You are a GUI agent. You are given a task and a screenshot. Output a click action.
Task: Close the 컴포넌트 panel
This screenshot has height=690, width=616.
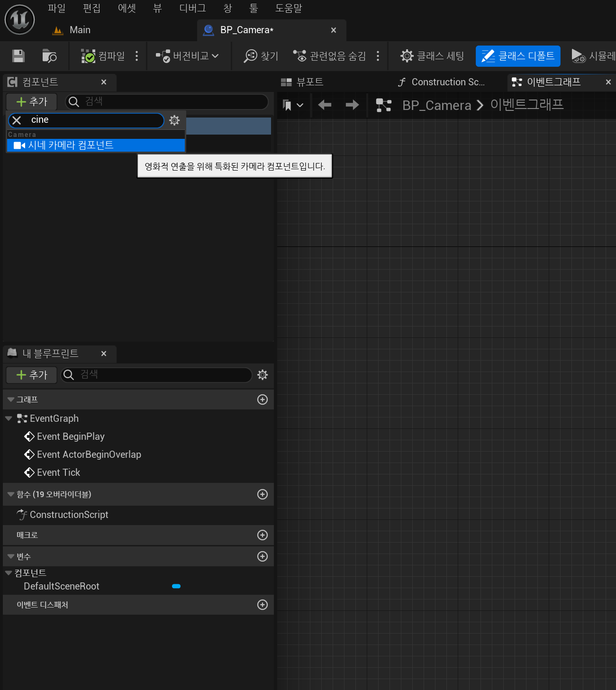(104, 82)
